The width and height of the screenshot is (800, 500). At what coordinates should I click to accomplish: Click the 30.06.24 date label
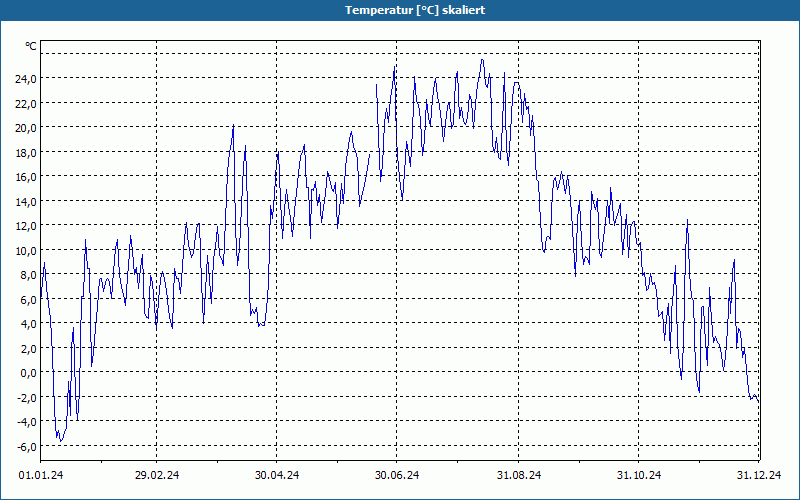[397, 475]
